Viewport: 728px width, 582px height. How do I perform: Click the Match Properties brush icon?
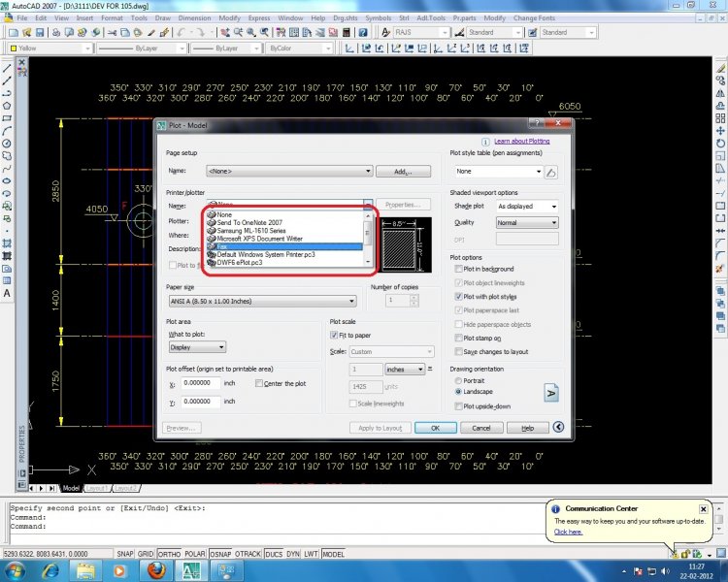click(x=151, y=32)
